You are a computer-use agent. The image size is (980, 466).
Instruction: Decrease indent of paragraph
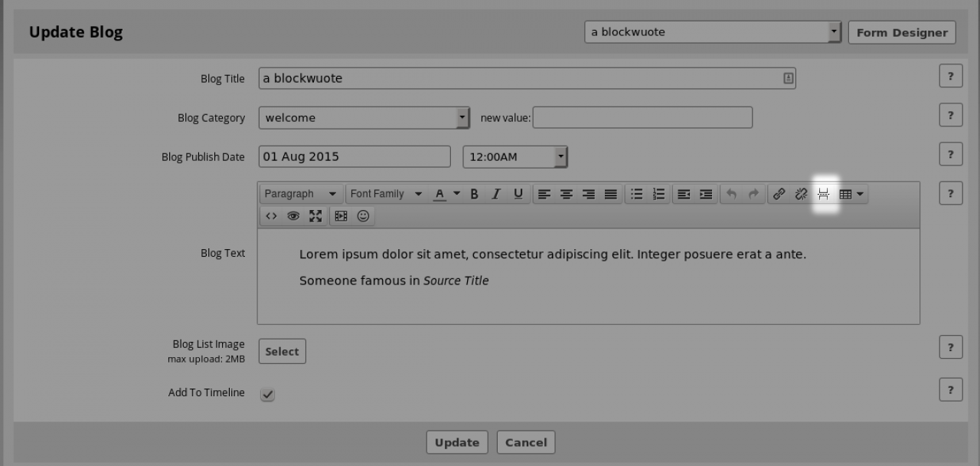pyautogui.click(x=684, y=194)
